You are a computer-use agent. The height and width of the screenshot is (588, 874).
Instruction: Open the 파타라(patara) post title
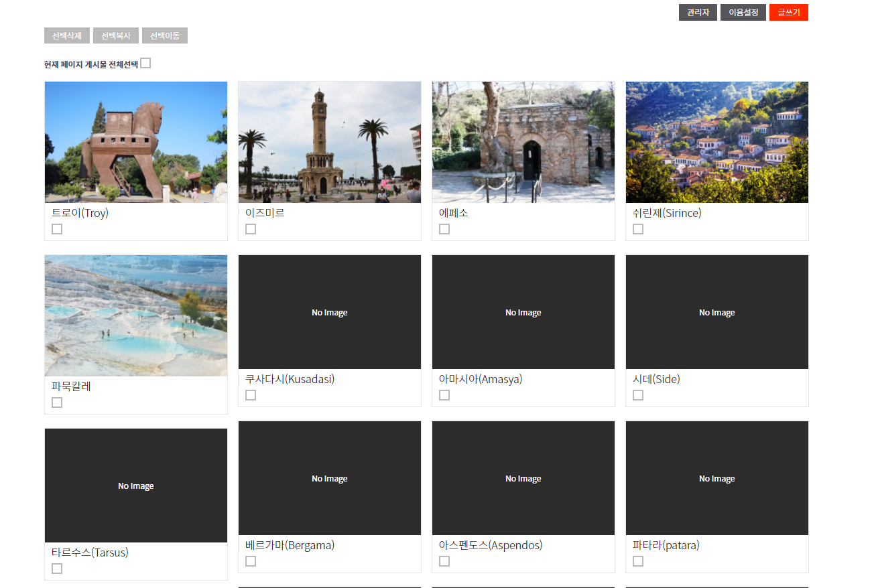coord(666,545)
